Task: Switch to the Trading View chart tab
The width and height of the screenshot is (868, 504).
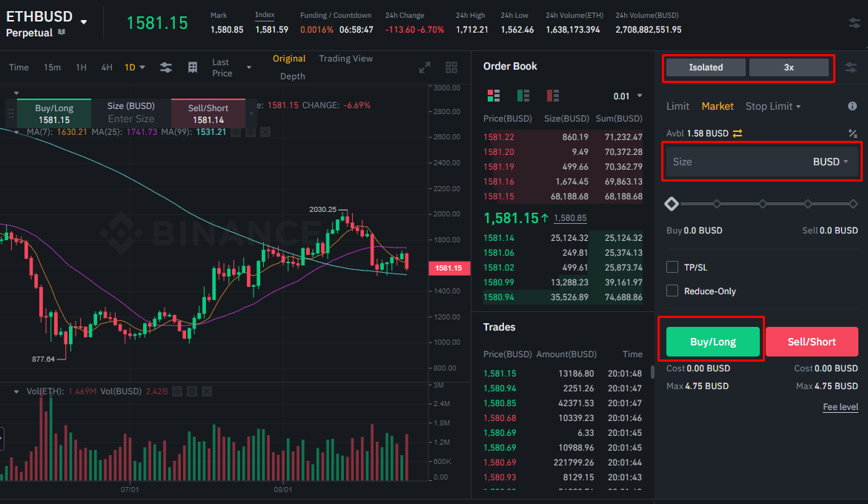Action: pos(346,59)
